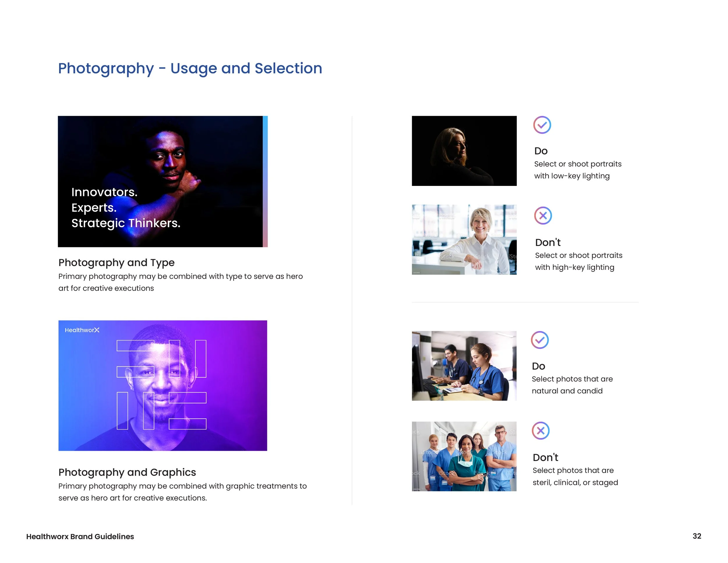Select the smiling woman in white shirt photo
This screenshot has height=563, width=728.
(x=464, y=240)
